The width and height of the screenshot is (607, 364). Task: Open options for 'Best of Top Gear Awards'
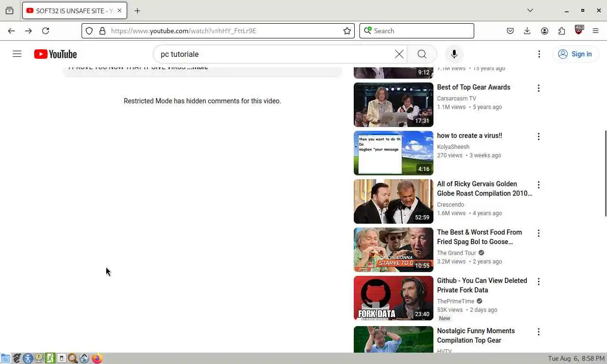[x=539, y=88]
